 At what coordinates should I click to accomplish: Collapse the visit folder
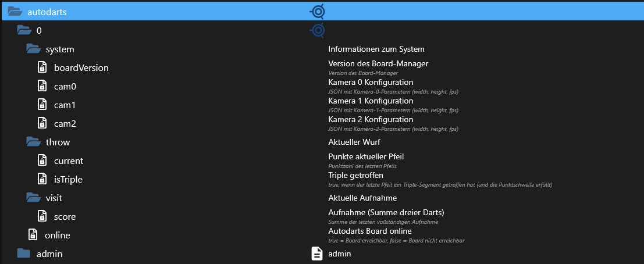[x=33, y=198]
